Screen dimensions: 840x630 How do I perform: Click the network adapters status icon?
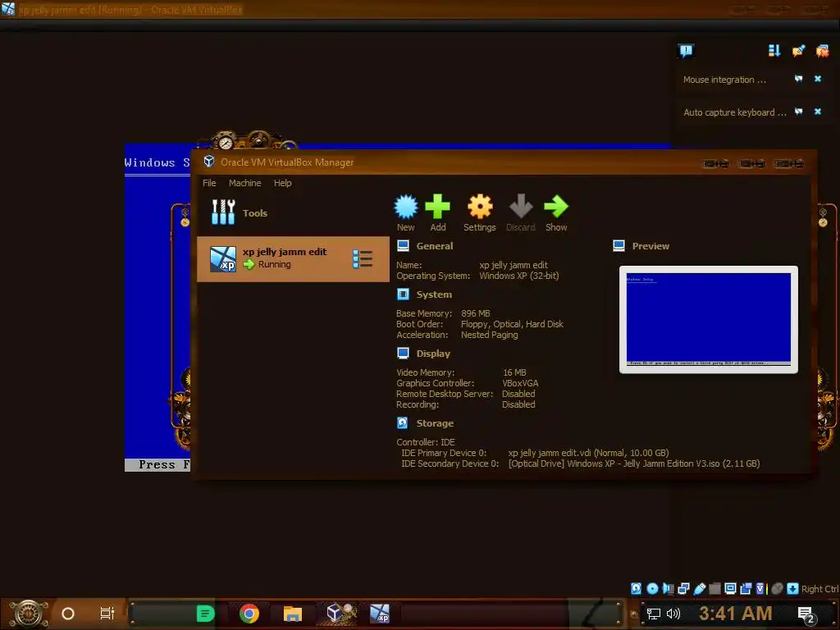tap(683, 588)
